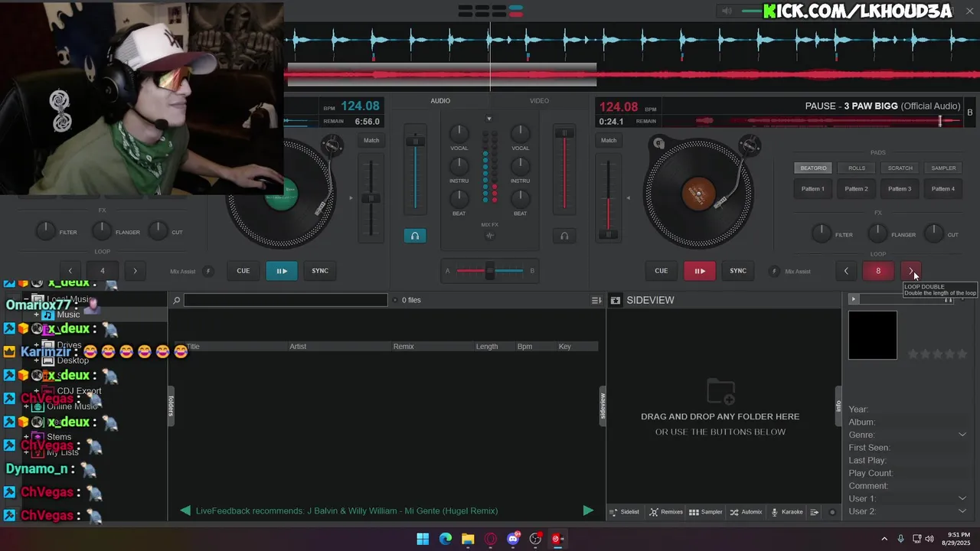This screenshot has height=551, width=980.
Task: Click the right deck pitch slider
Action: click(x=609, y=199)
